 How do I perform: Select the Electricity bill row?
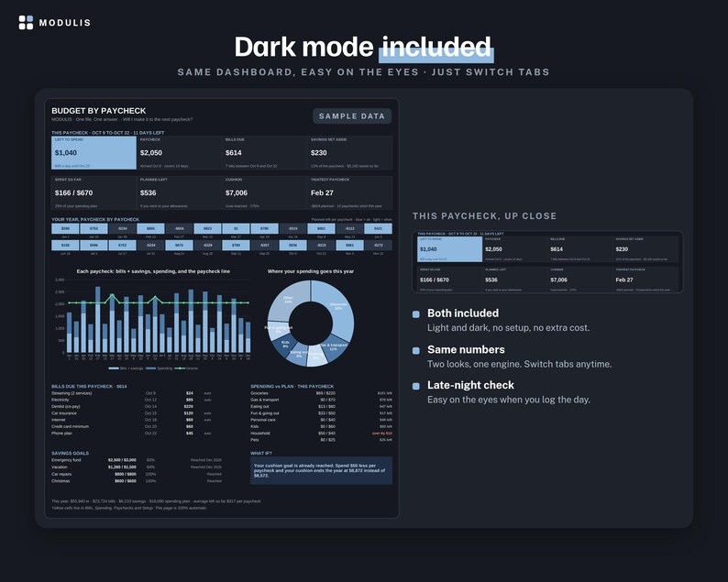tap(132, 400)
